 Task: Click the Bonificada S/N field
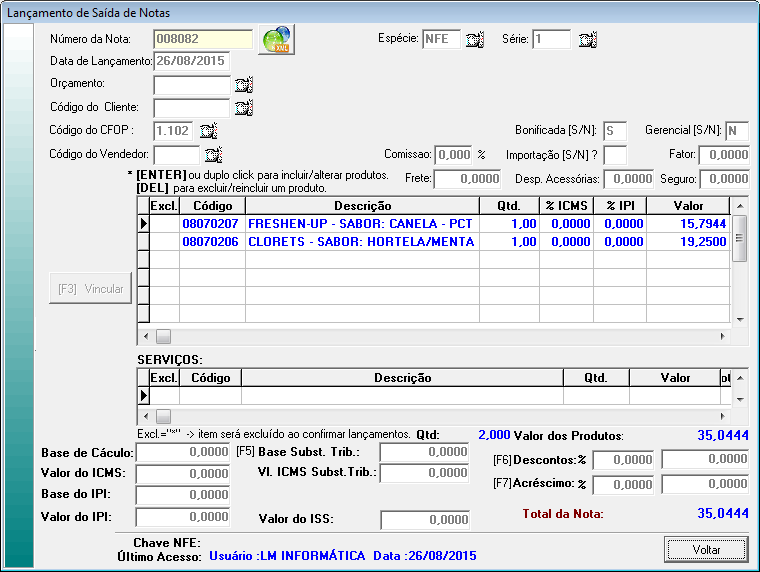[615, 131]
